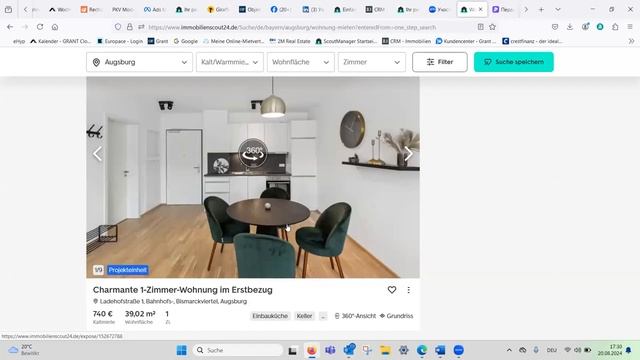The width and height of the screenshot is (640, 360).
Task: Open Windows Start menu
Action: [x=182, y=350]
